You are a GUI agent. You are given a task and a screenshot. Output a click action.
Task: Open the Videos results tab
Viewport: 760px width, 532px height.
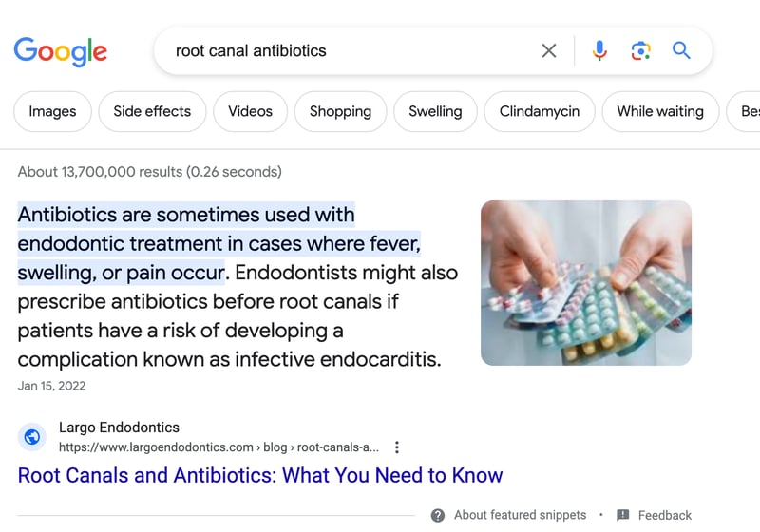pyautogui.click(x=250, y=111)
